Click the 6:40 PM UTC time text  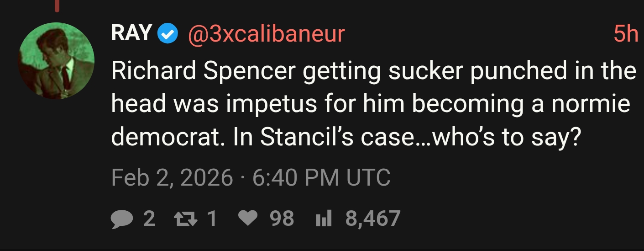pos(321,178)
